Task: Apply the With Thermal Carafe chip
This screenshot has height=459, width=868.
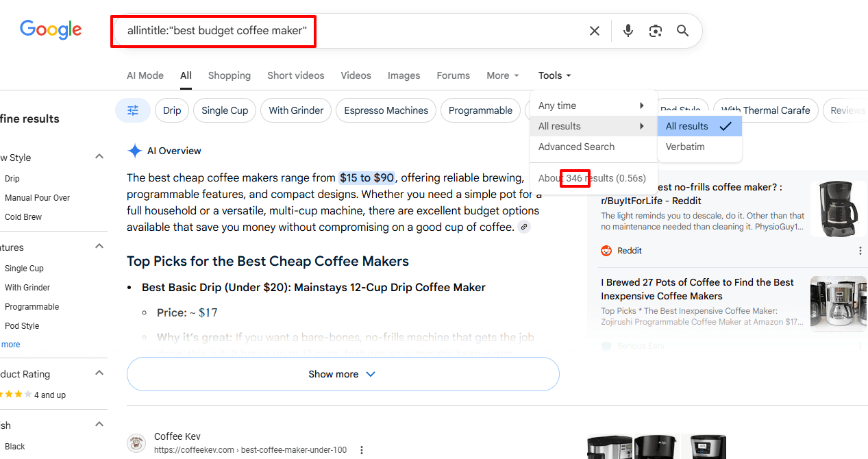Action: point(765,110)
